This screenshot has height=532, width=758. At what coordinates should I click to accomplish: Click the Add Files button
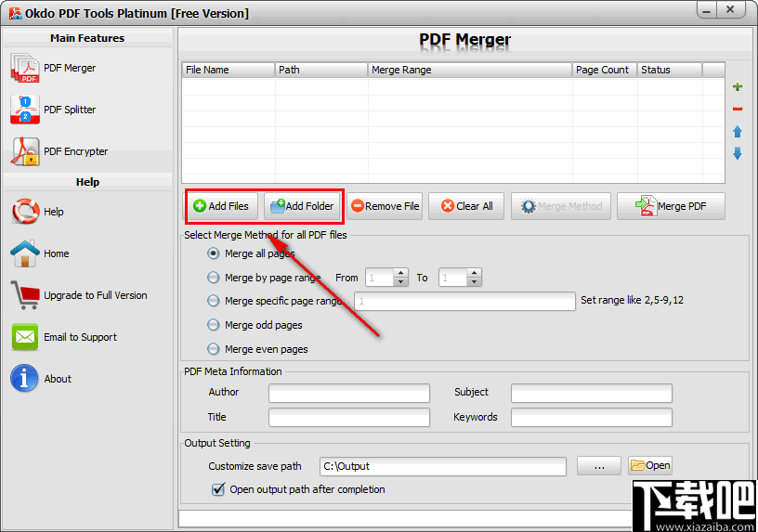222,206
